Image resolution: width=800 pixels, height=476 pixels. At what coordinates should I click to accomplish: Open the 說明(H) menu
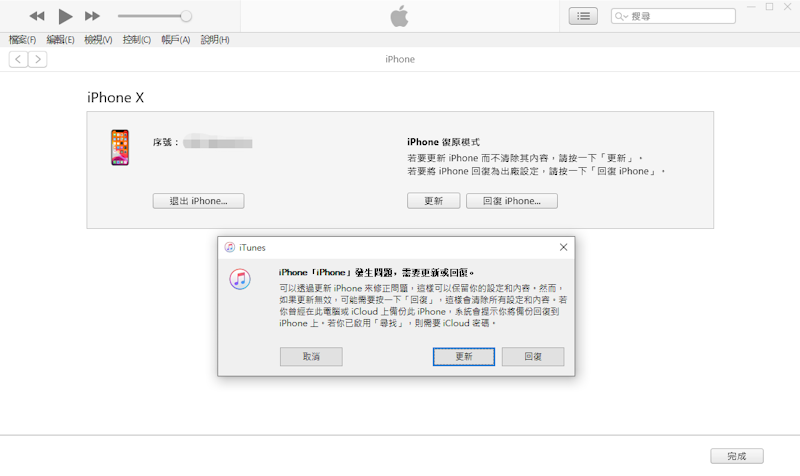215,40
